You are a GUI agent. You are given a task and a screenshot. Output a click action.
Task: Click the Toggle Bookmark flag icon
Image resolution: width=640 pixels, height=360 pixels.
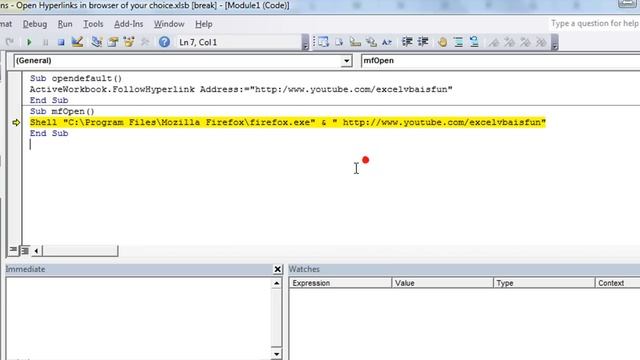494,42
